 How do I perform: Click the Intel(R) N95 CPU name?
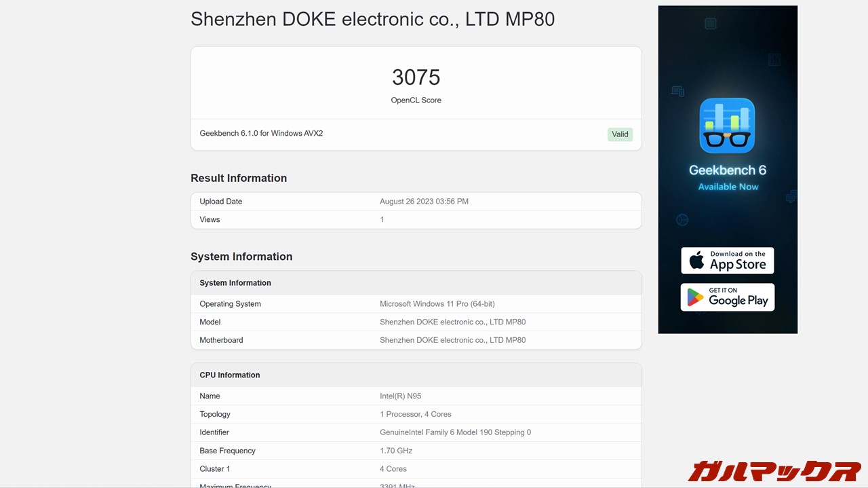tap(400, 396)
